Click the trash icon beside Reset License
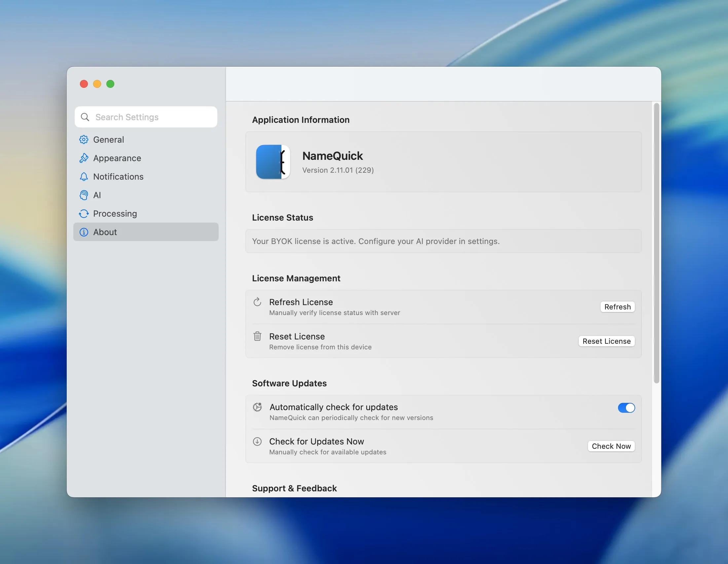Image resolution: width=728 pixels, height=564 pixels. [x=257, y=336]
